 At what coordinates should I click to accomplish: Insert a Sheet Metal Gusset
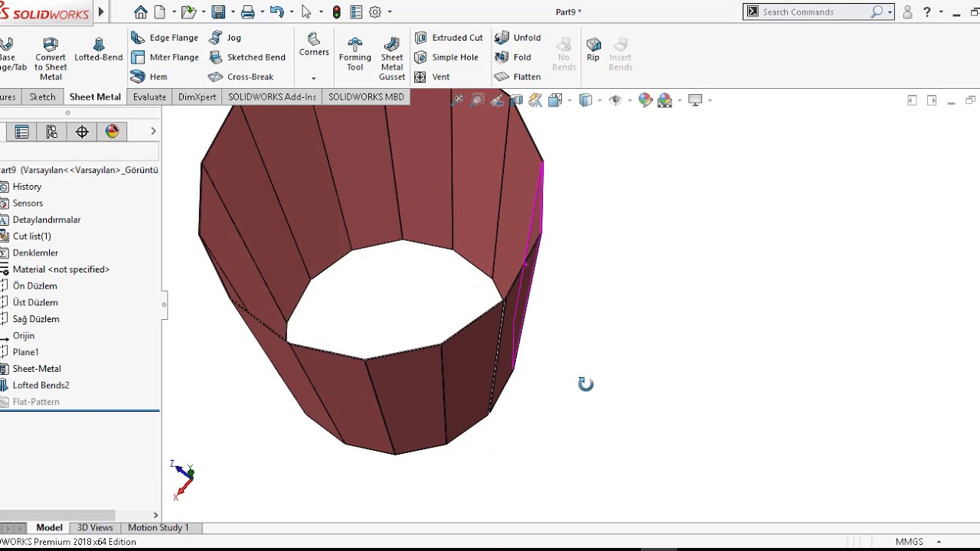point(392,58)
